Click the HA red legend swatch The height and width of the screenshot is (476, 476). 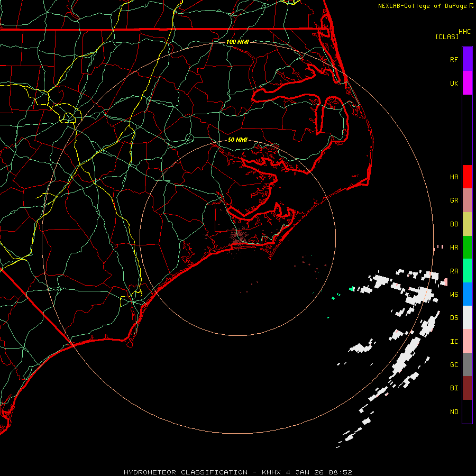tap(467, 177)
